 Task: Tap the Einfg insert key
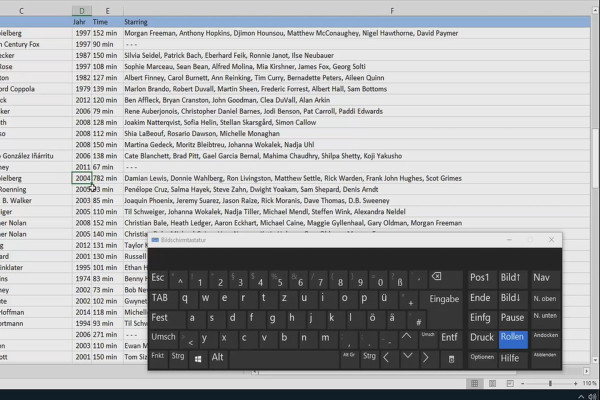tap(481, 319)
